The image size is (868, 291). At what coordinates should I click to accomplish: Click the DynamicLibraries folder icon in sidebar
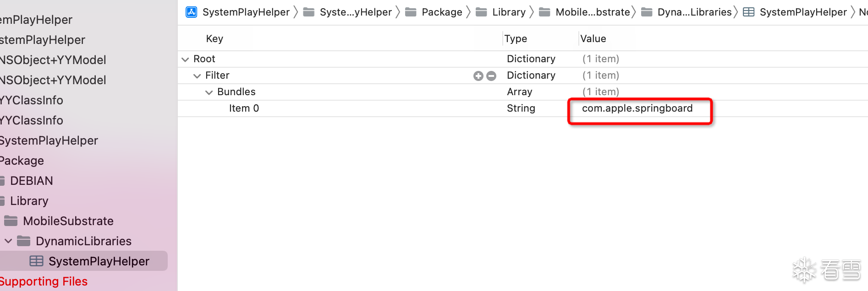point(24,241)
